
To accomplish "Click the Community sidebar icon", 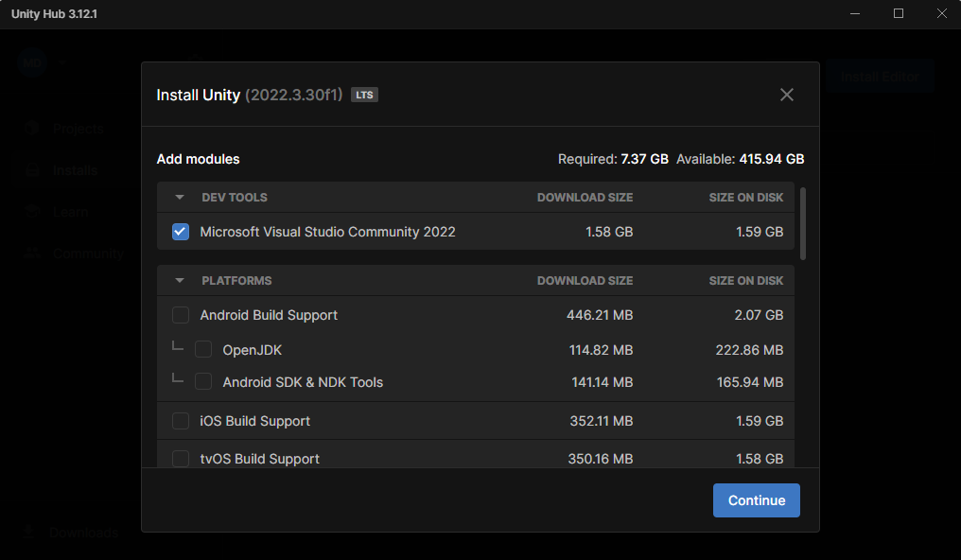I will pos(32,254).
